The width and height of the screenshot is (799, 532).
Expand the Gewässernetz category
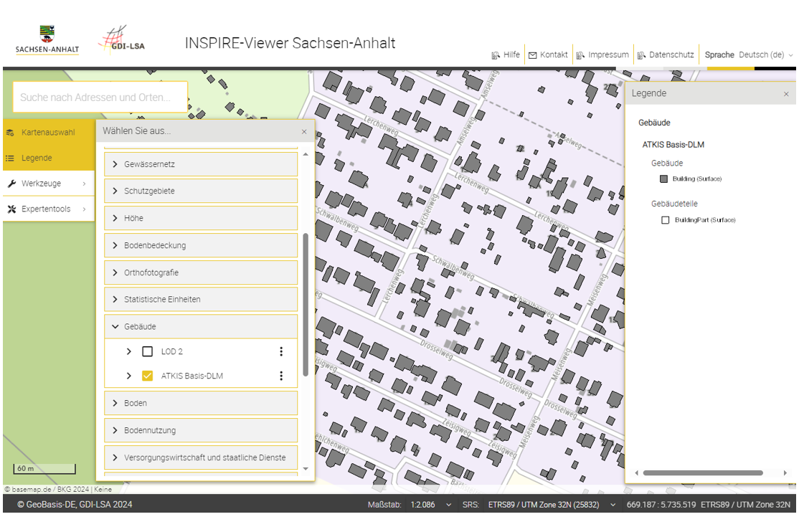[x=115, y=164]
